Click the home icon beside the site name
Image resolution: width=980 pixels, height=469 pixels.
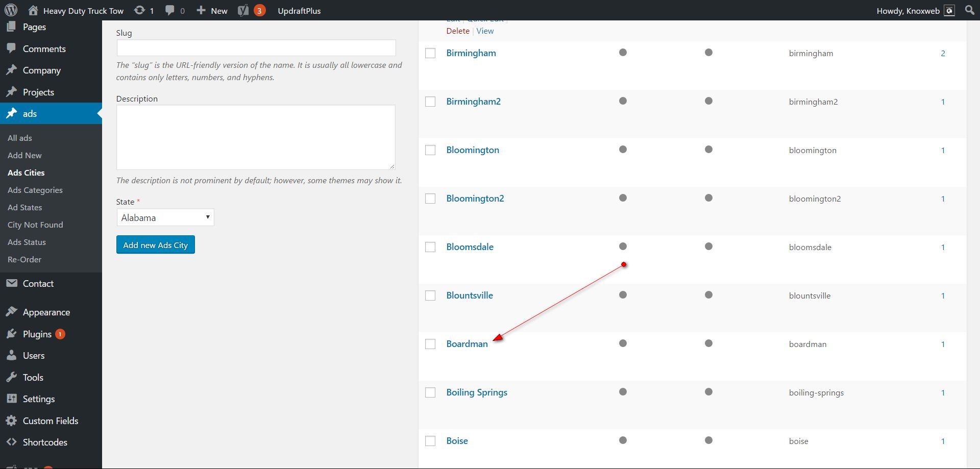coord(33,10)
